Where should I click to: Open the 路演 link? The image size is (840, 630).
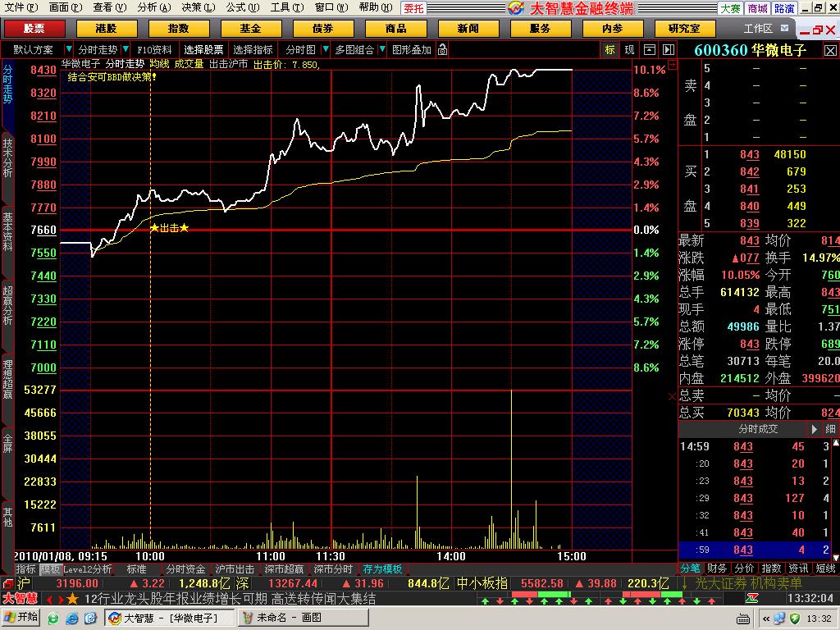pos(783,8)
